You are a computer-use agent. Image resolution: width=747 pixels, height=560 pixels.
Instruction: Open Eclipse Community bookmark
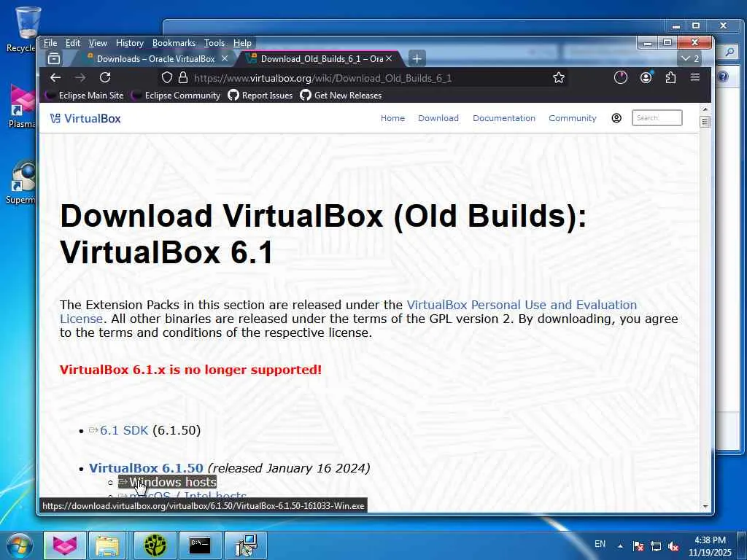coord(177,96)
